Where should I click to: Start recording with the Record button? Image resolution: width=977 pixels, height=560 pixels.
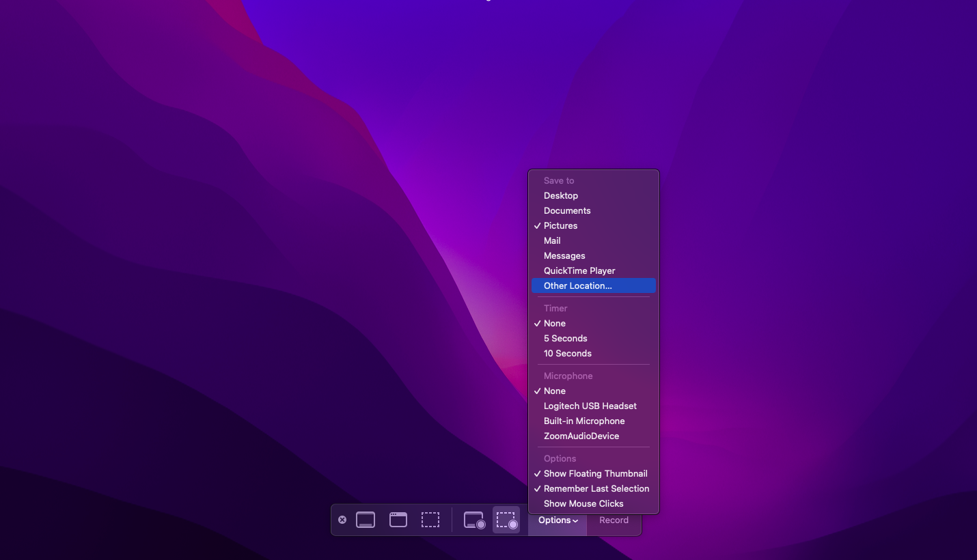613,520
